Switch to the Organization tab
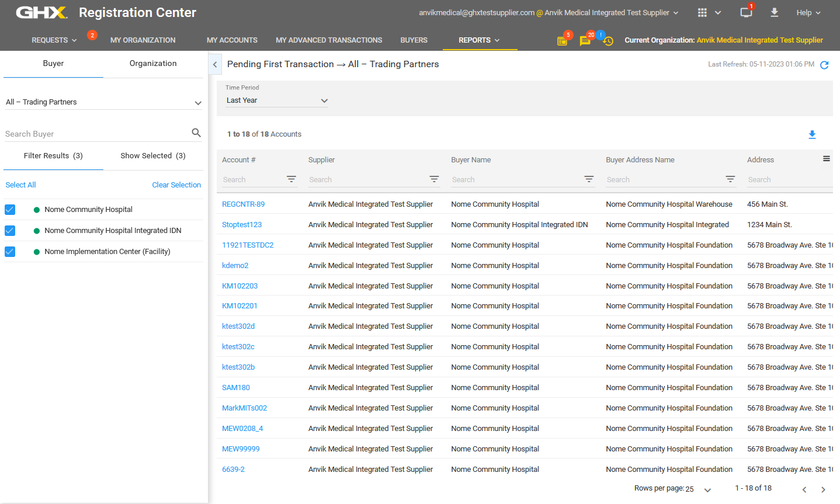This screenshot has height=504, width=840. (153, 64)
